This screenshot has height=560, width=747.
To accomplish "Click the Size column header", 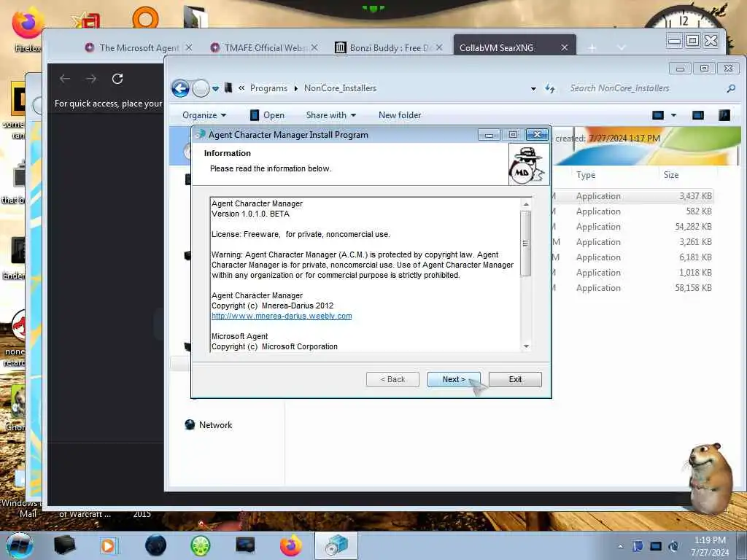I will [x=671, y=175].
